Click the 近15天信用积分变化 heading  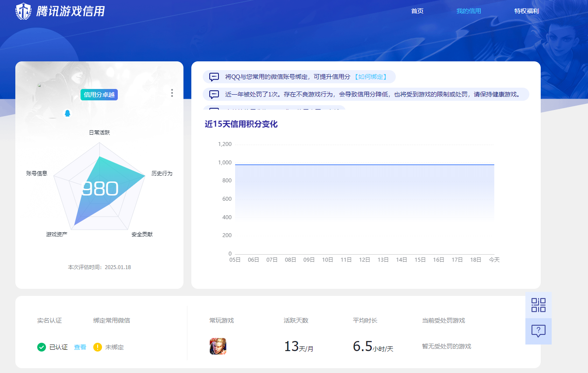tap(241, 124)
